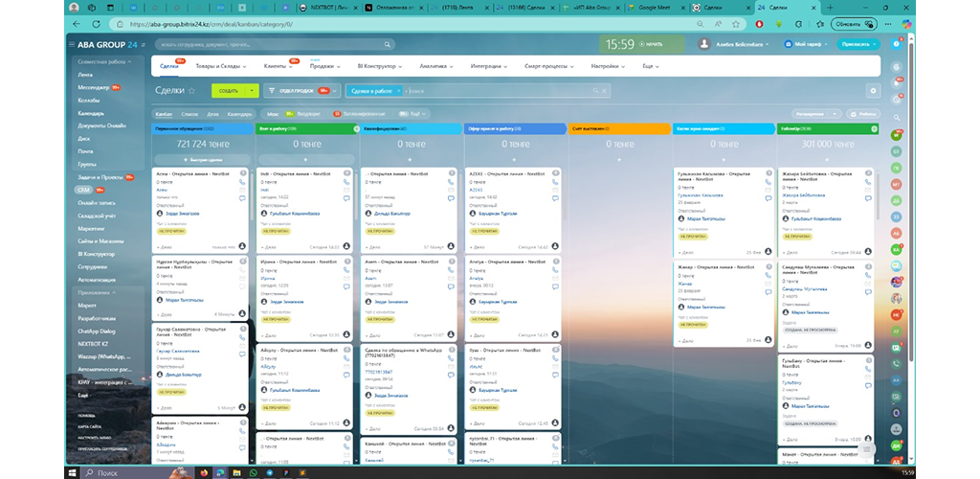
Task: Open Календарь in the left sidebar
Action: click(x=91, y=113)
